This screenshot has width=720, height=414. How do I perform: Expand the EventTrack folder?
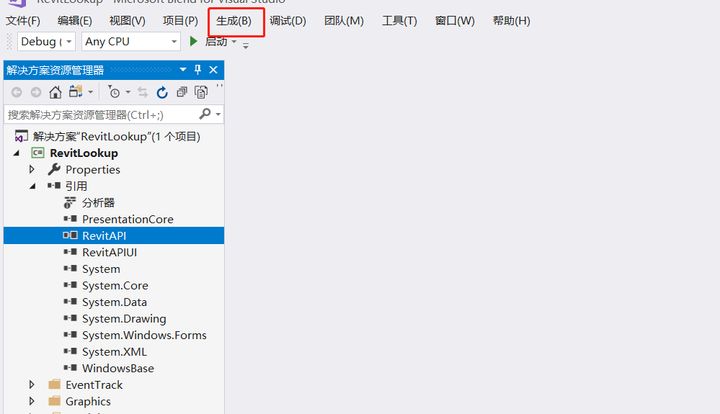tap(32, 384)
